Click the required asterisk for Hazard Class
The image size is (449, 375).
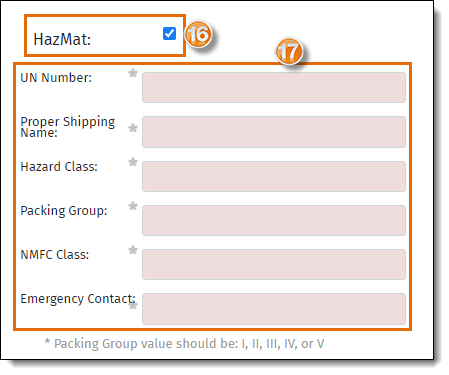coord(133,162)
